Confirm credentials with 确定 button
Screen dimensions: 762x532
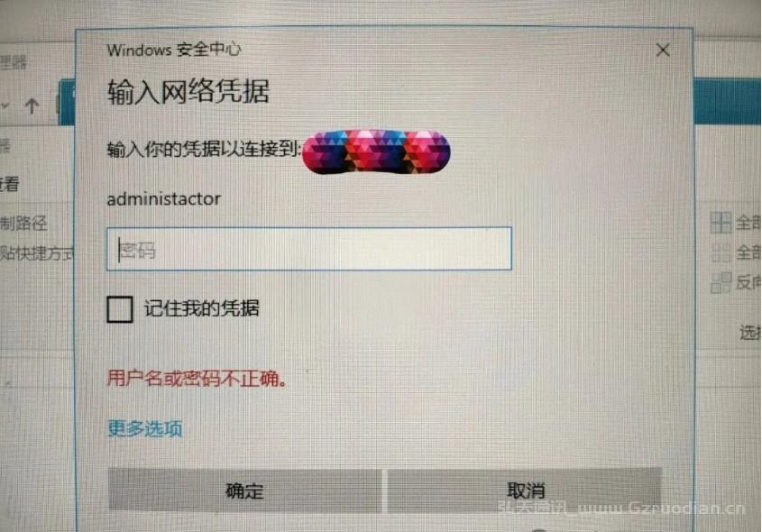point(245,491)
